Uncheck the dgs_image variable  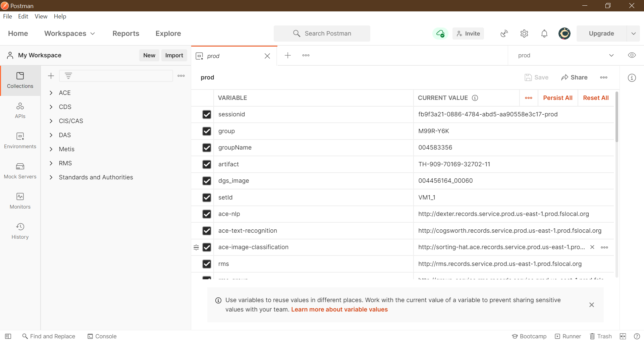(x=207, y=181)
